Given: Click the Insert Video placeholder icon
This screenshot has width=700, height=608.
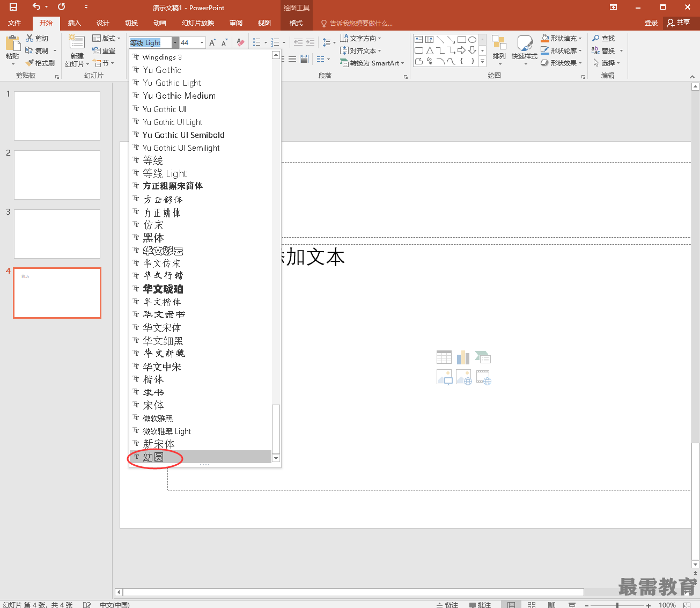Looking at the screenshot, I should 483,377.
